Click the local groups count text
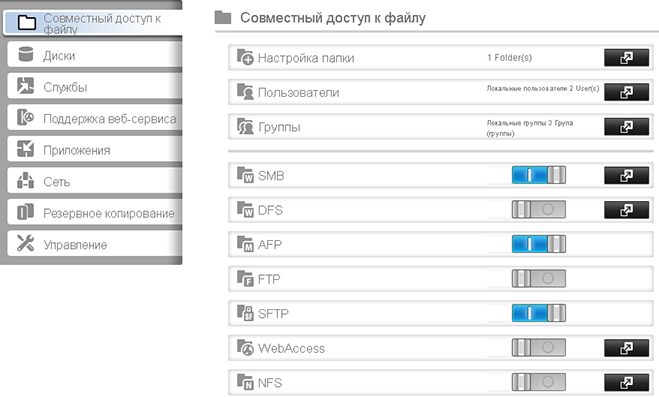Screen dimensions: 659x397 (x=530, y=128)
